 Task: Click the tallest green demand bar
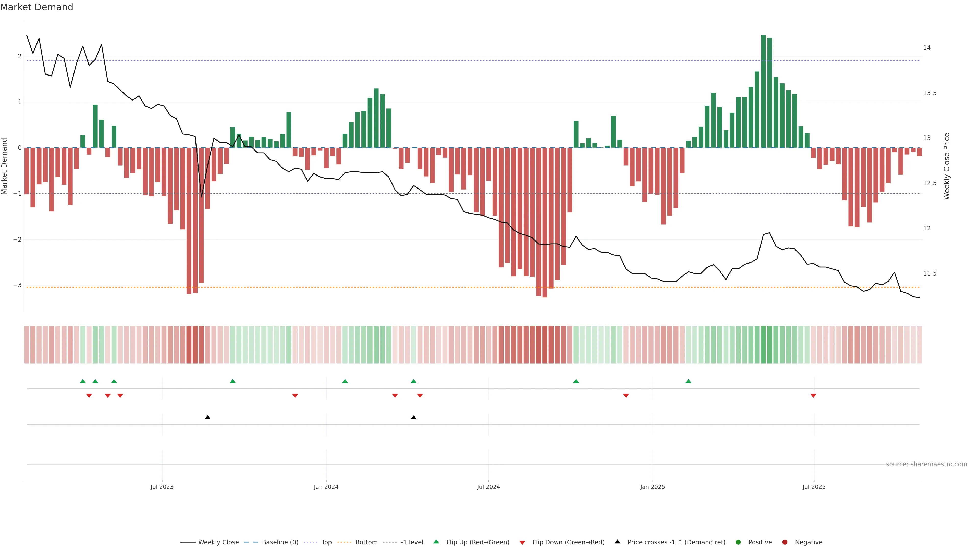point(763,91)
